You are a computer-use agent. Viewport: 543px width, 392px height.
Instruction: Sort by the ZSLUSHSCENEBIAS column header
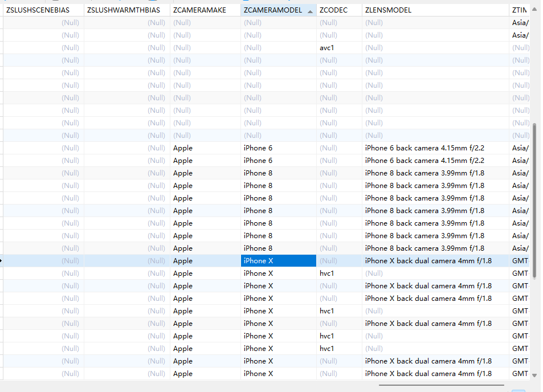click(x=44, y=10)
